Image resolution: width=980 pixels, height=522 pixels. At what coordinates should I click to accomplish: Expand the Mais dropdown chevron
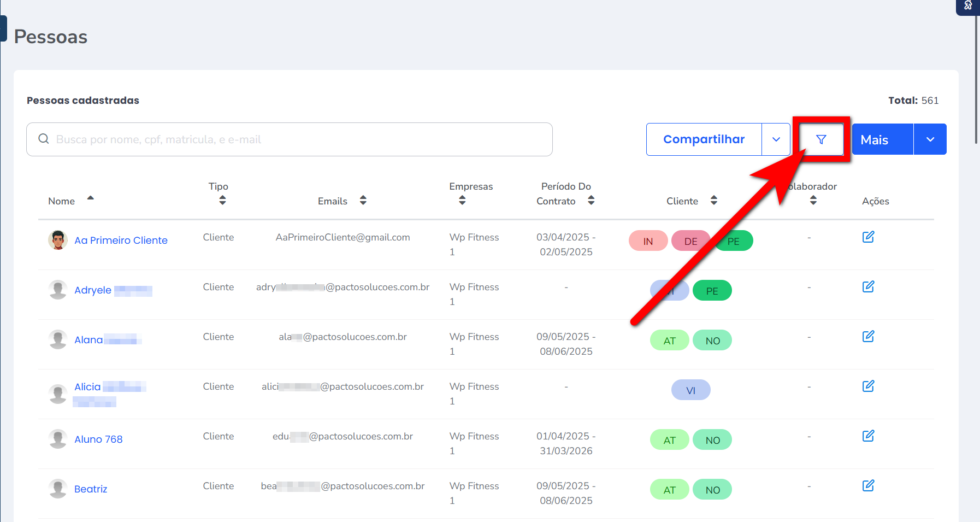click(930, 139)
